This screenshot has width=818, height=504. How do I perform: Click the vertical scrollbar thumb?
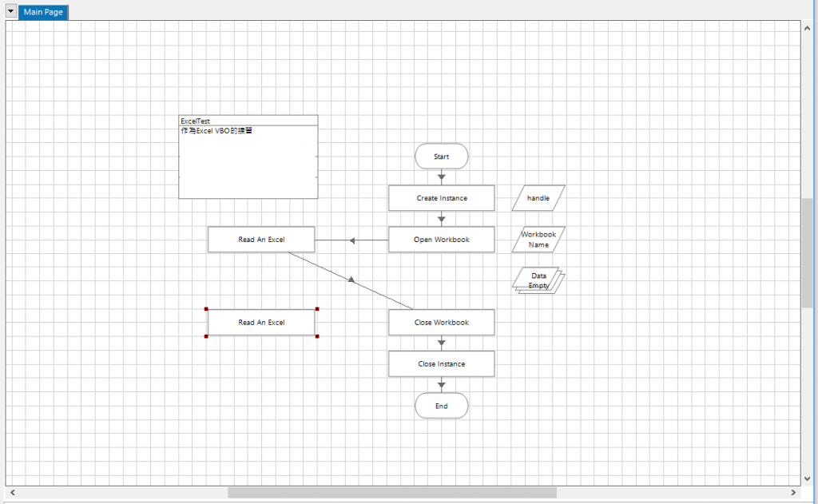(807, 252)
